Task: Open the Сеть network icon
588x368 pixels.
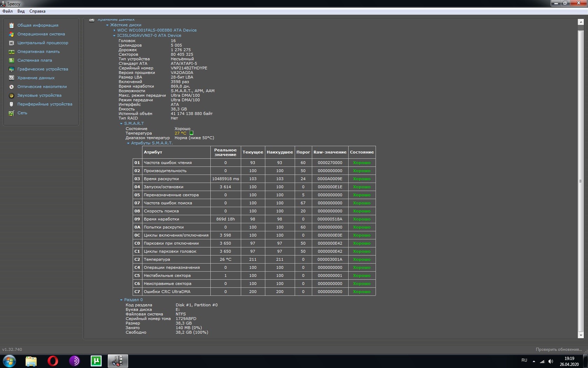Action: click(x=11, y=113)
